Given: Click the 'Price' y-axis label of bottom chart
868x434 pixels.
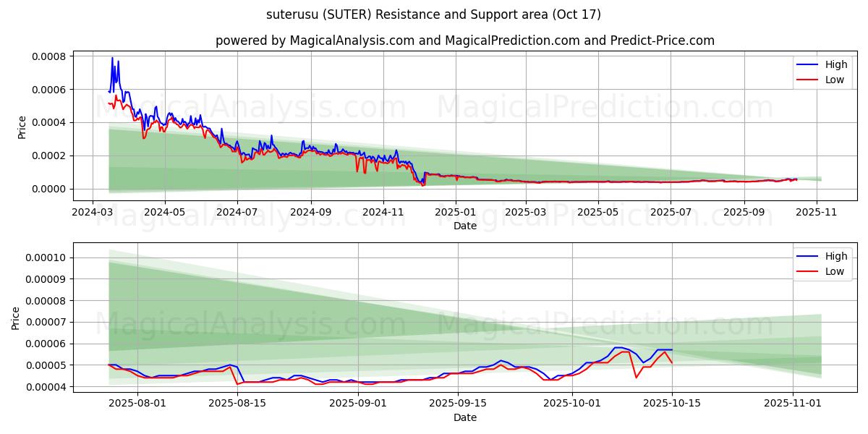Looking at the screenshot, I should coord(16,318).
